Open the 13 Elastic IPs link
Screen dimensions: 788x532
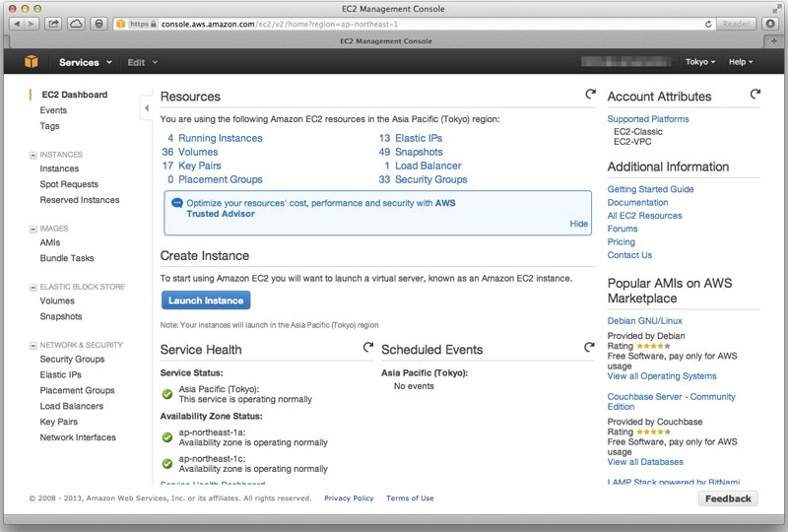[x=411, y=138]
